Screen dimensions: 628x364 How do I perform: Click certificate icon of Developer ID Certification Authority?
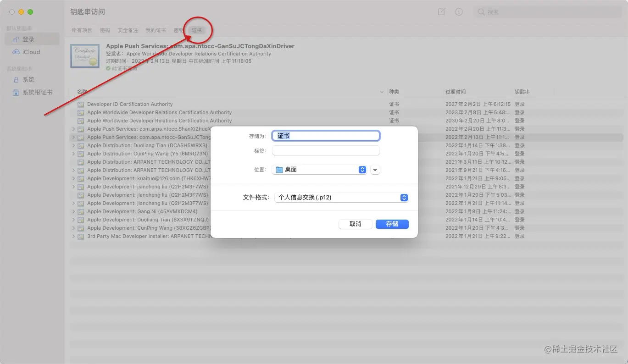pos(81,104)
